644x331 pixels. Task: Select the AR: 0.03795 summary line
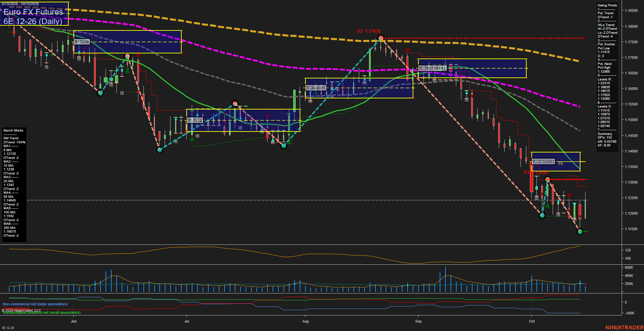point(607,142)
